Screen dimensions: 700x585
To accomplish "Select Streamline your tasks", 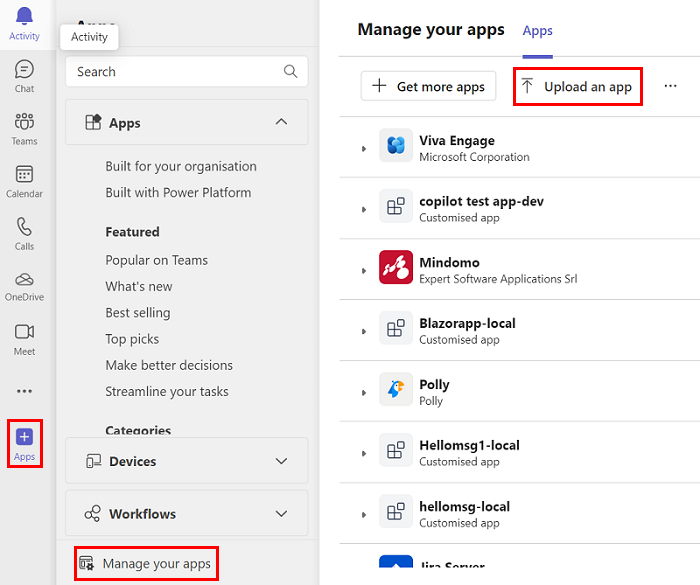I will point(167,392).
